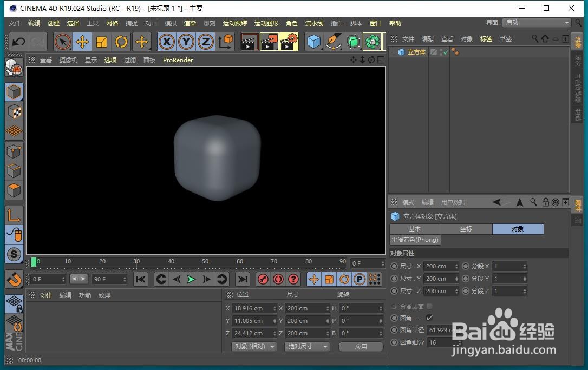Click Render to Picture Viewer icon
Image resolution: width=588 pixels, height=370 pixels.
[269, 41]
